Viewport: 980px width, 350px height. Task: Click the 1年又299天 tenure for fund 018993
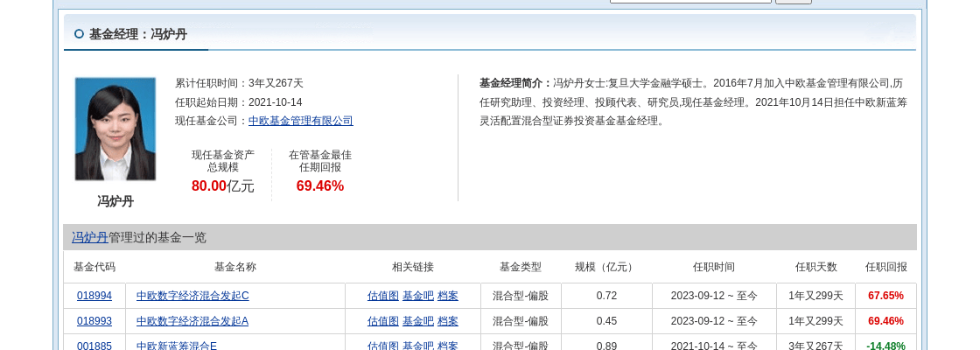(815, 321)
